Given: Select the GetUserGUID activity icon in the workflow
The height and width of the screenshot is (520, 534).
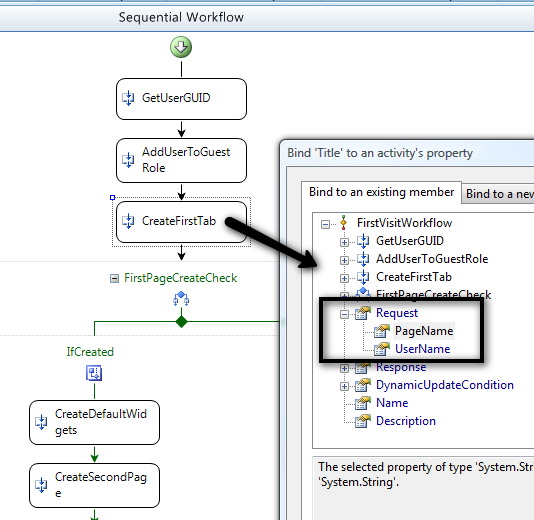Looking at the screenshot, I should [128, 98].
